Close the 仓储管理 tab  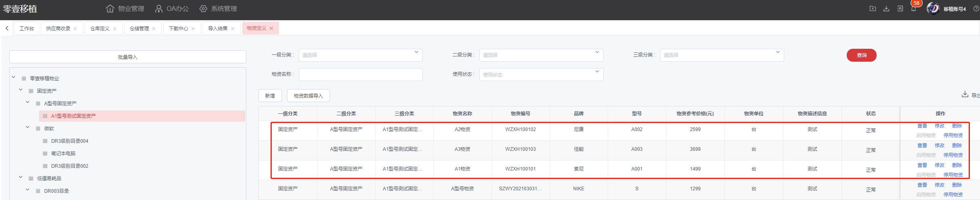(x=154, y=29)
